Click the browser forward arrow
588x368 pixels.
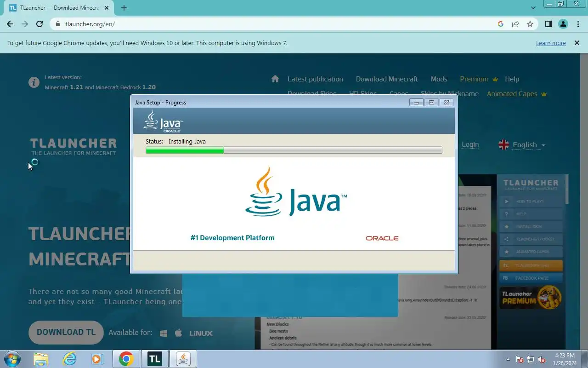[25, 24]
